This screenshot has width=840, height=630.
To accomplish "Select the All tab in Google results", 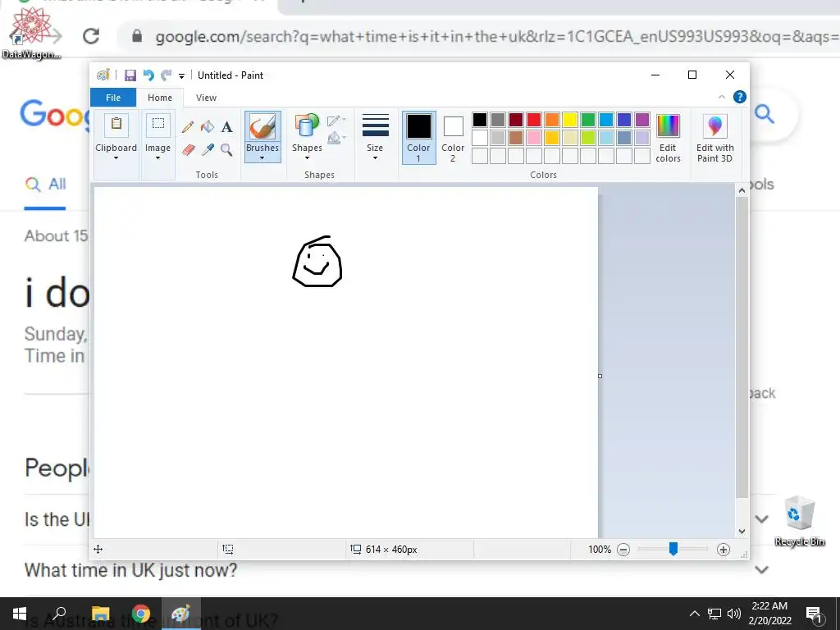I will click(x=46, y=185).
